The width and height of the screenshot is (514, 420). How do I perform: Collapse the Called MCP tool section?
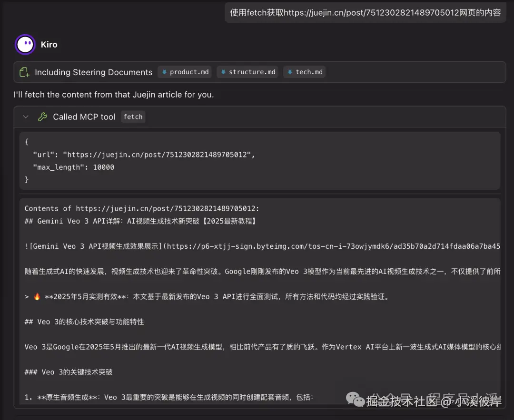(x=26, y=117)
